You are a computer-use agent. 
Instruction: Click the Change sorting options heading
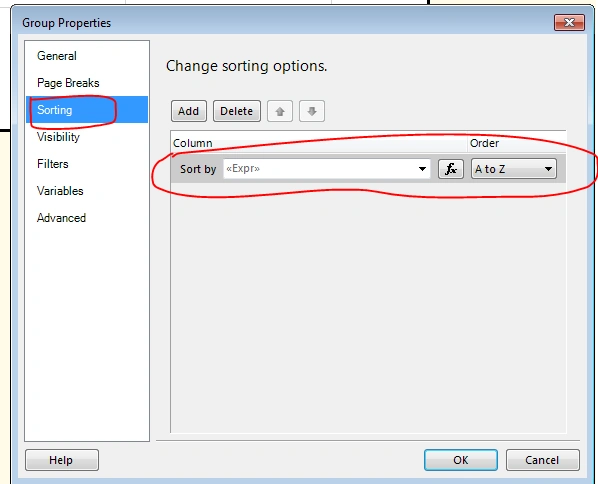(247, 66)
